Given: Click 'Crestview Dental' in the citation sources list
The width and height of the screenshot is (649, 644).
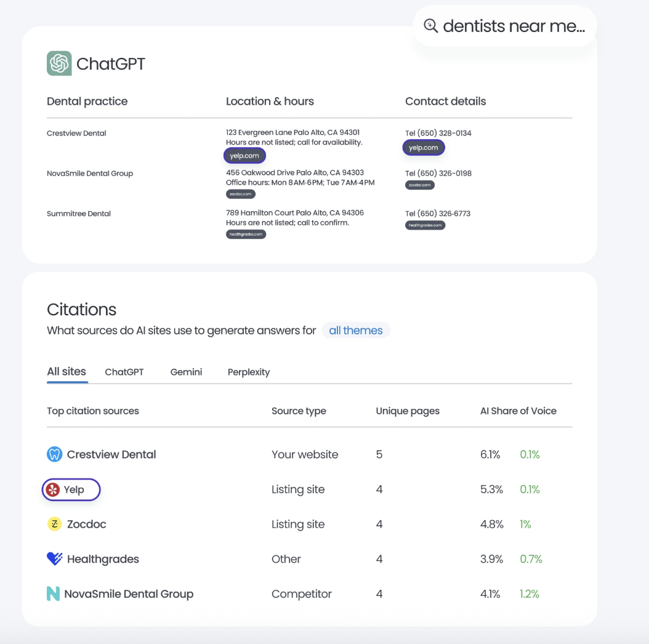Looking at the screenshot, I should [111, 454].
